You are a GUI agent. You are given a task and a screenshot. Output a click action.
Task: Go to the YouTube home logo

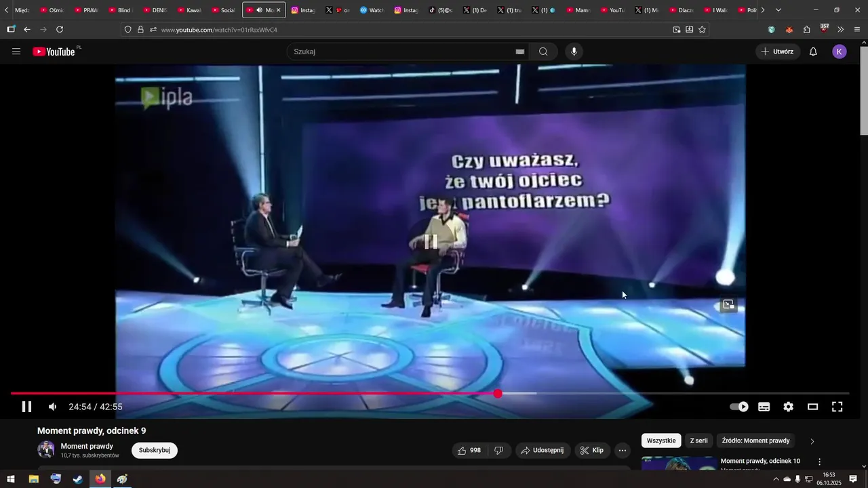(54, 52)
